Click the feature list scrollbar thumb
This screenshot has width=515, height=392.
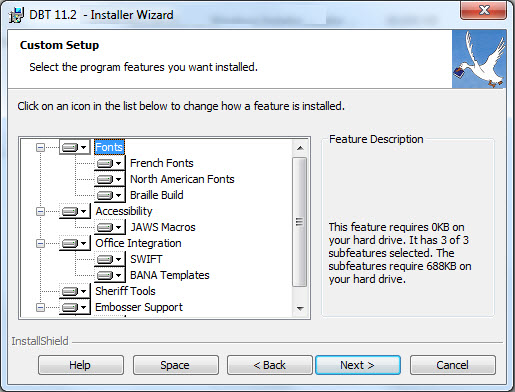click(x=300, y=222)
